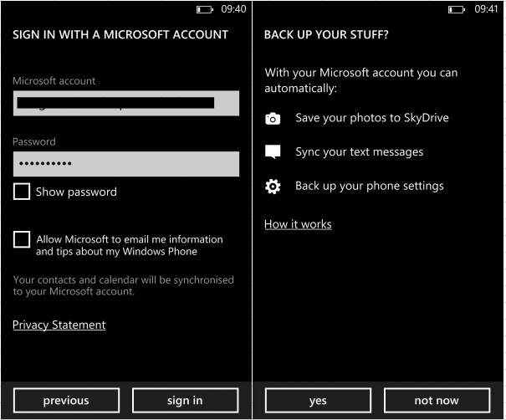Select 'Sync your text messages' text

[x=359, y=152]
